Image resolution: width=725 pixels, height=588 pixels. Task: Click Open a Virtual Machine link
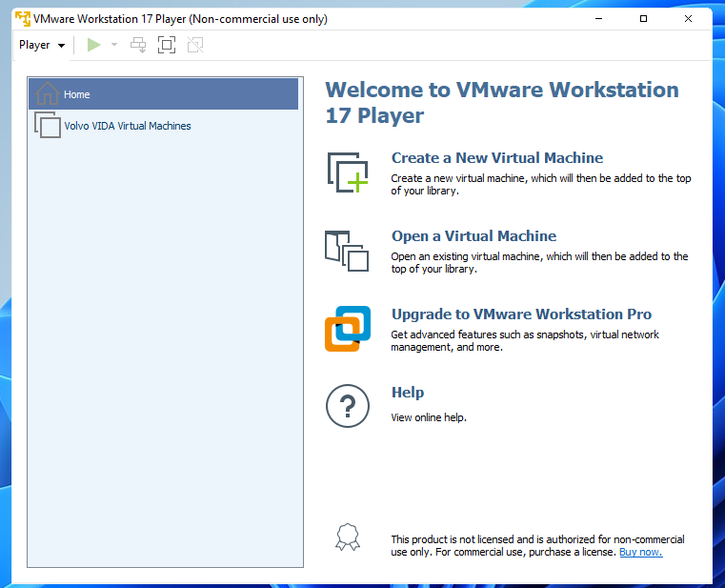click(473, 236)
